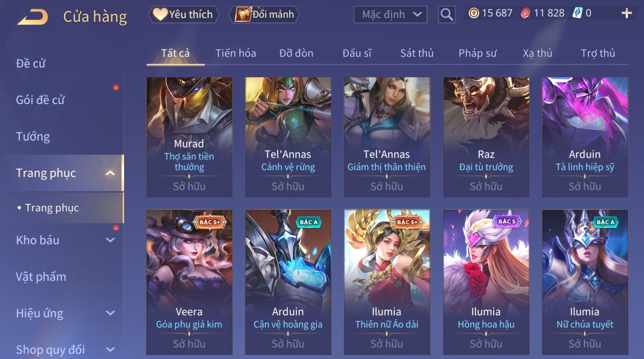Switch to the Sát thủ tab
This screenshot has height=359, width=644.
pos(417,53)
